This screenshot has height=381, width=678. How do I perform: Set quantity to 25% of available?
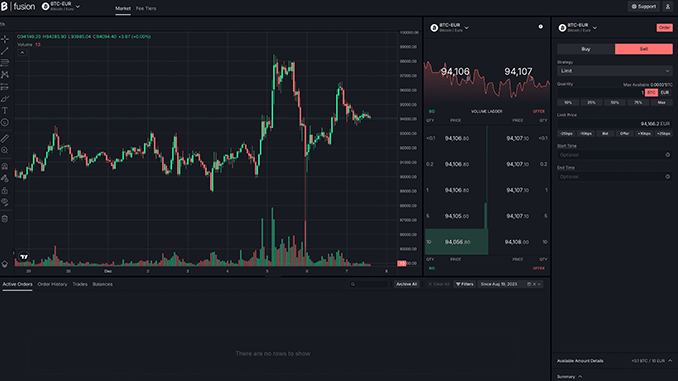click(x=592, y=102)
